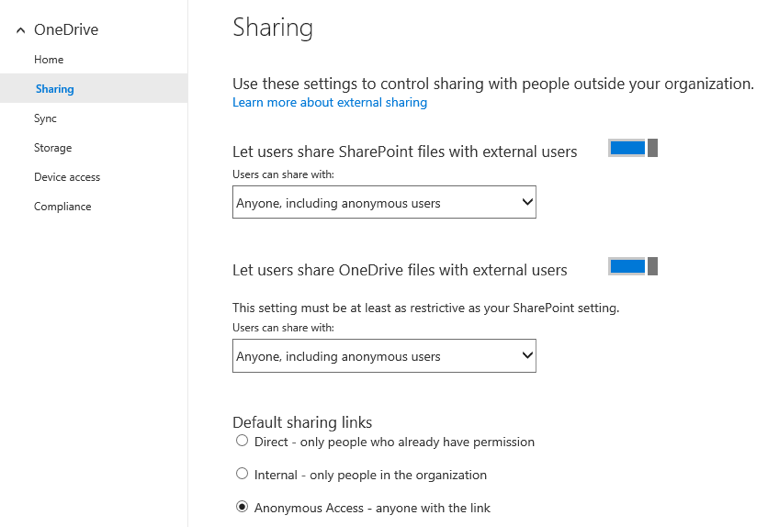Click 'Let users share OneDrive files' label

click(x=400, y=270)
